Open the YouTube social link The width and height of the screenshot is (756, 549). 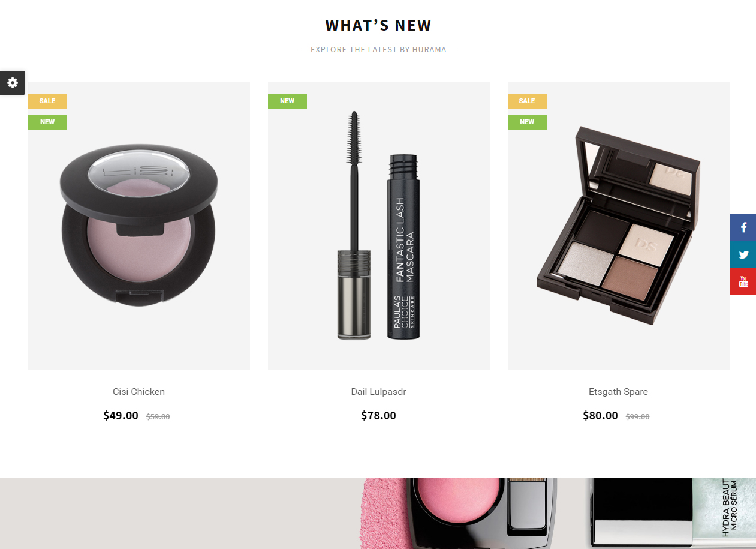743,281
